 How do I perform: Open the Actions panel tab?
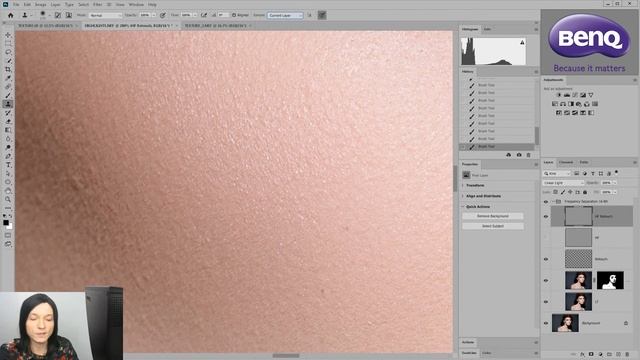[468, 342]
